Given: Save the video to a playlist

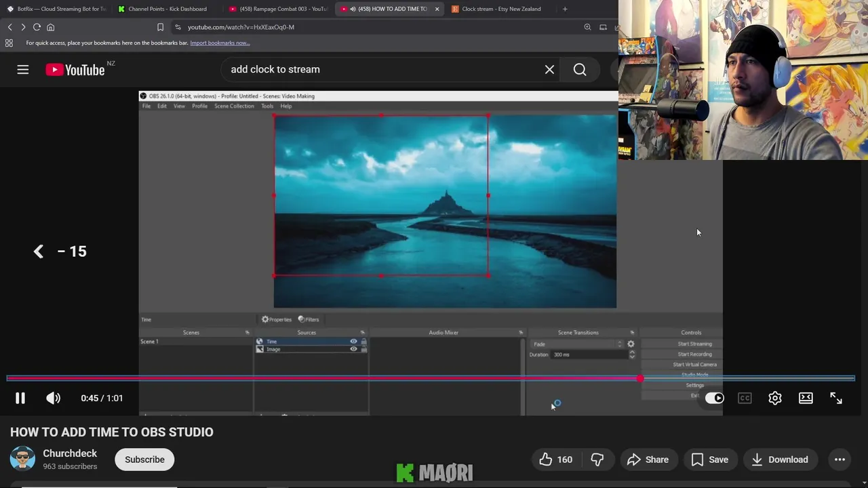Looking at the screenshot, I should tap(709, 460).
